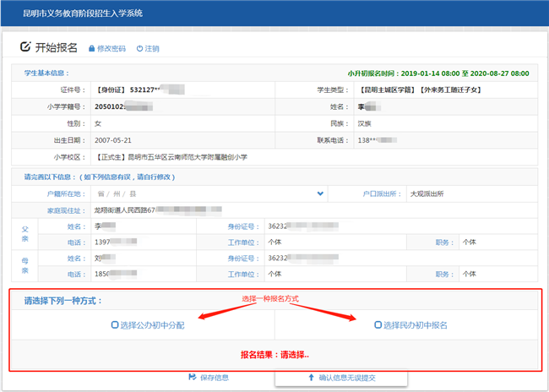Click the mother's 职务 field
Screen dimensions: 549x392
(497, 275)
